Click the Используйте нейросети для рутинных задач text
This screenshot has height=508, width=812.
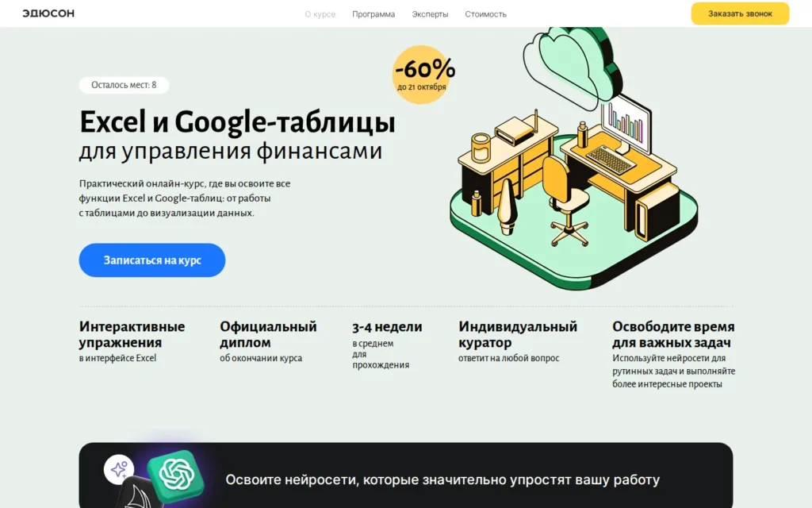tap(674, 371)
